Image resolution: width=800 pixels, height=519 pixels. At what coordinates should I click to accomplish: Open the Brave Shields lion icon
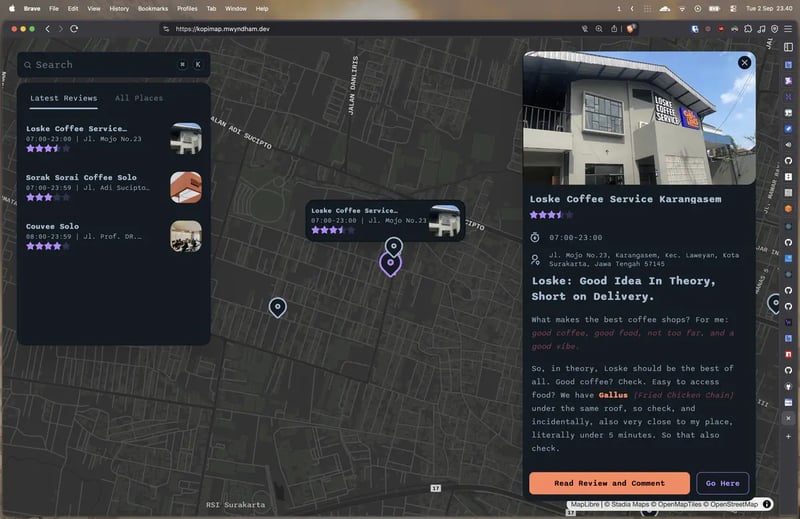[631, 29]
